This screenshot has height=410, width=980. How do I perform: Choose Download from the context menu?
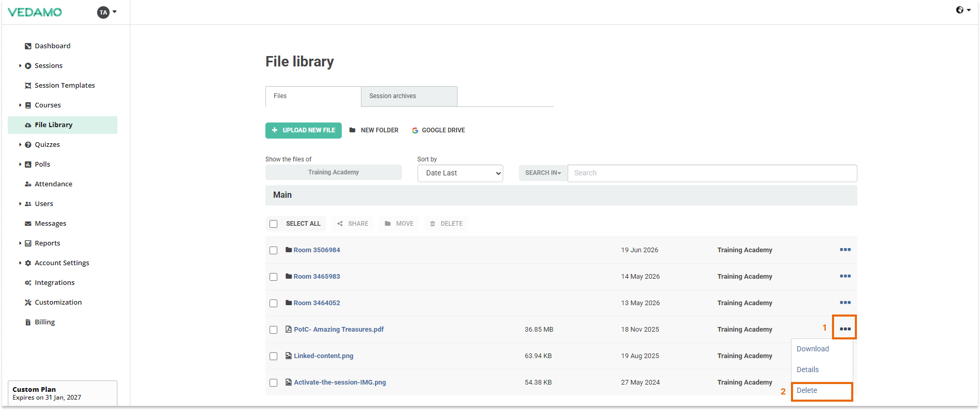tap(813, 349)
